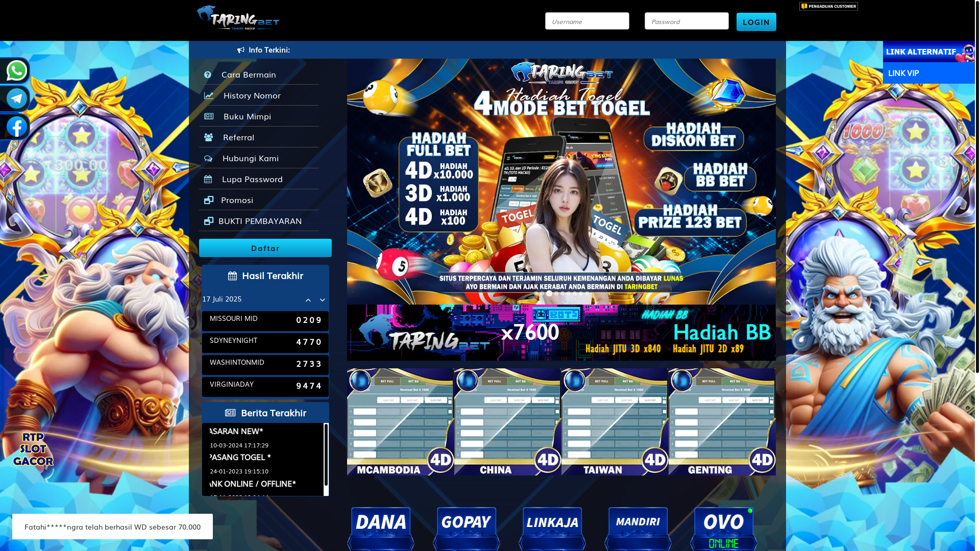This screenshot has height=551, width=980.
Task: Open the Telegram contact icon
Action: 16,98
